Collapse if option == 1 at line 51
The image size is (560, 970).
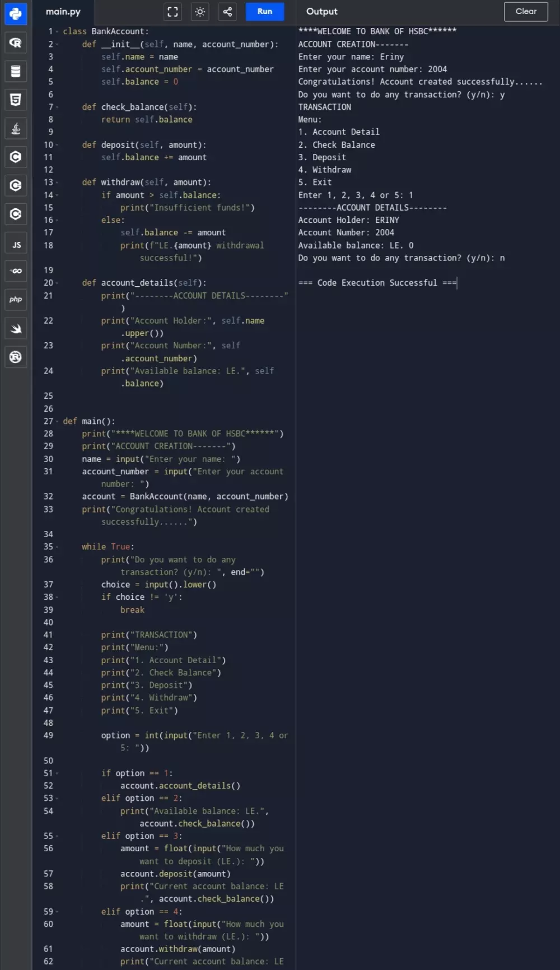(57, 773)
